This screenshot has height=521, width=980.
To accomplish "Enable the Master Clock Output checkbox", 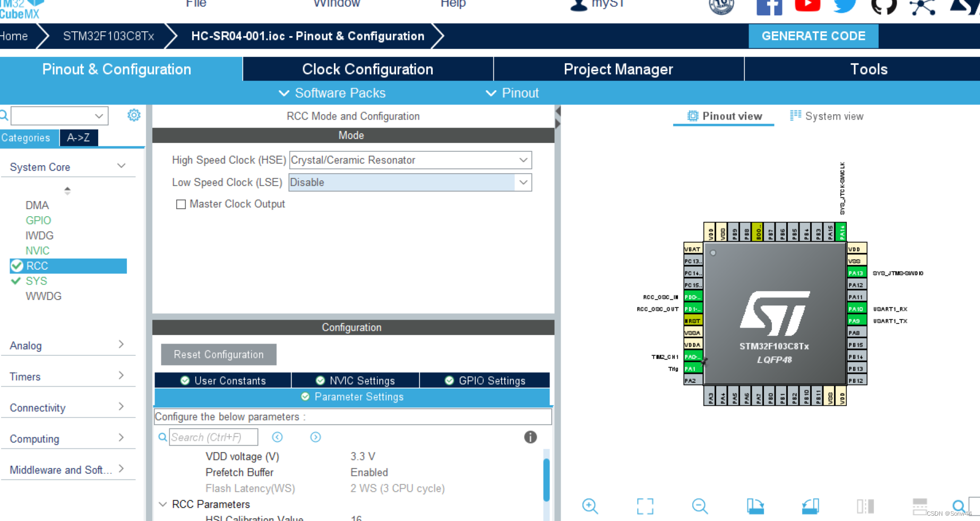I will tap(181, 204).
